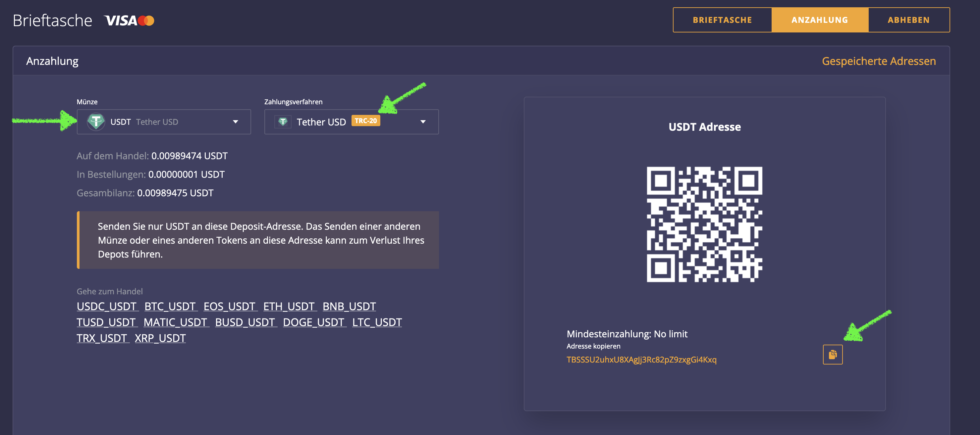Click the Tether icon in Zahlungsverfahren field
The height and width of the screenshot is (435, 980).
coord(283,122)
